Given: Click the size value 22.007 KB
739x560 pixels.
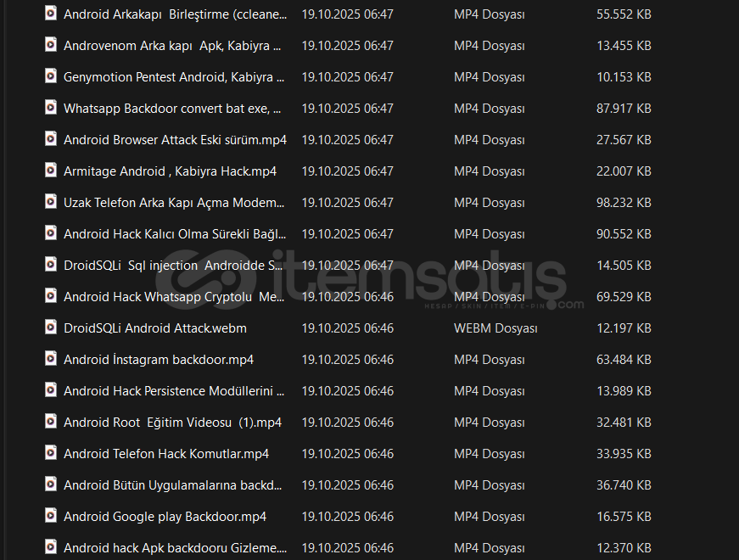Looking at the screenshot, I should (x=624, y=171).
